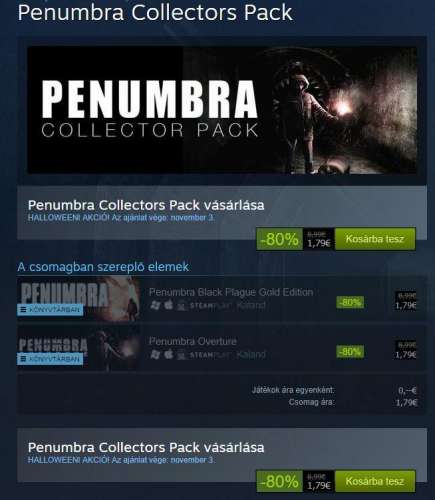Click Könyvtárban badge on Overture

point(50,359)
